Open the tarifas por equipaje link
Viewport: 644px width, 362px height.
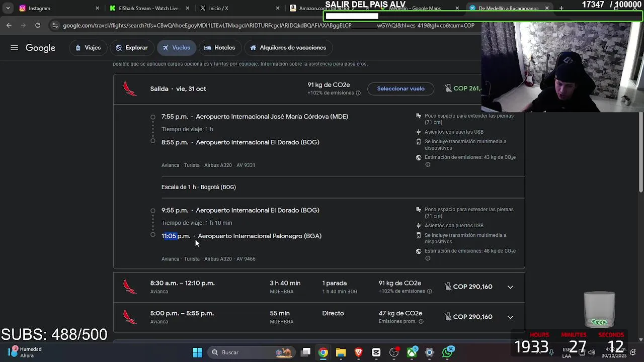(x=236, y=64)
